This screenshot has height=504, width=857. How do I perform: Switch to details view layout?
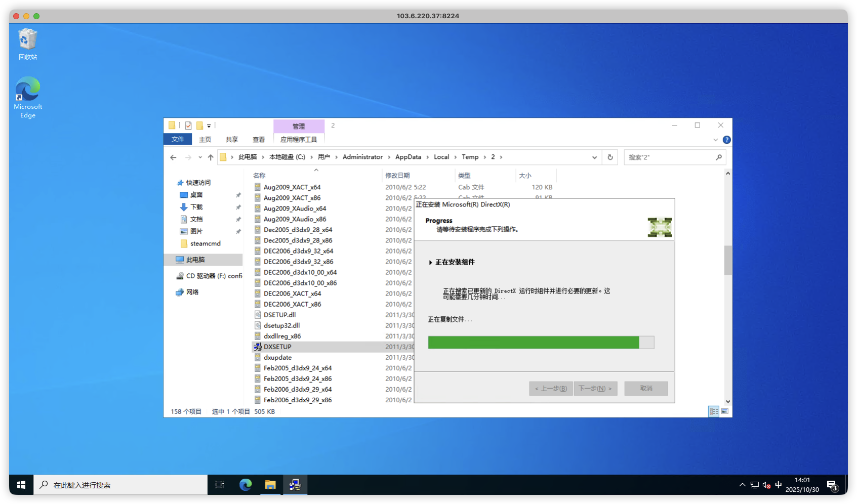714,411
